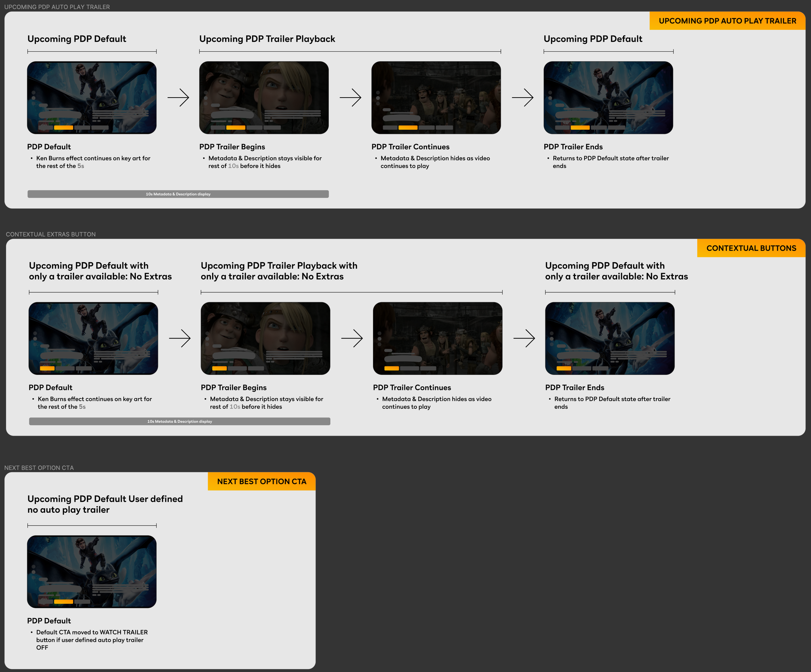The width and height of the screenshot is (811, 672).
Task: Open the thumbnail in Next Best Option section
Action: pos(91,571)
